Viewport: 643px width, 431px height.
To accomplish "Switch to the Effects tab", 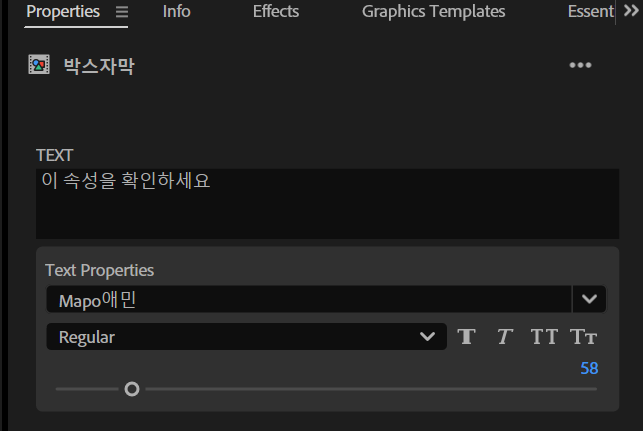I will pyautogui.click(x=276, y=11).
